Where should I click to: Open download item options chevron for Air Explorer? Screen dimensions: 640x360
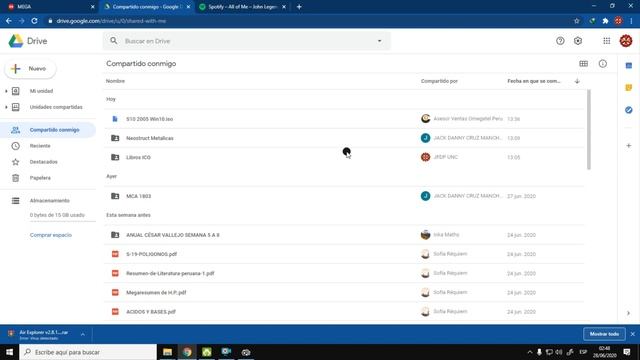point(83,334)
